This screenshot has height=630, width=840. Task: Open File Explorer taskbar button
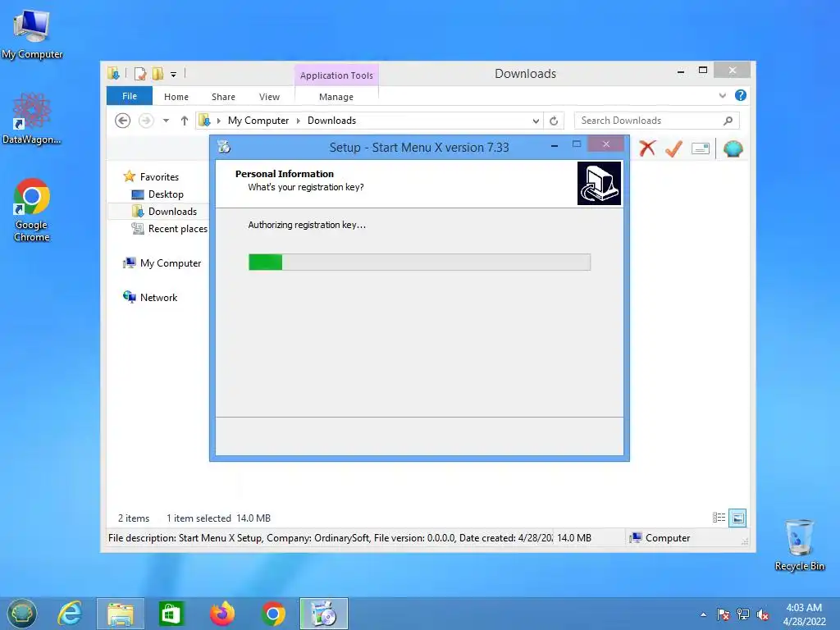coord(121,614)
